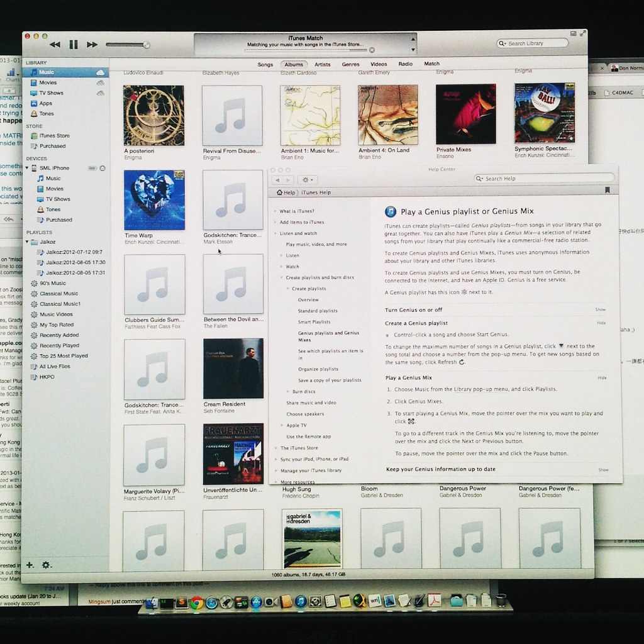This screenshot has height=644, width=644.
Task: Open the A posteriori album cover
Action: [153, 116]
